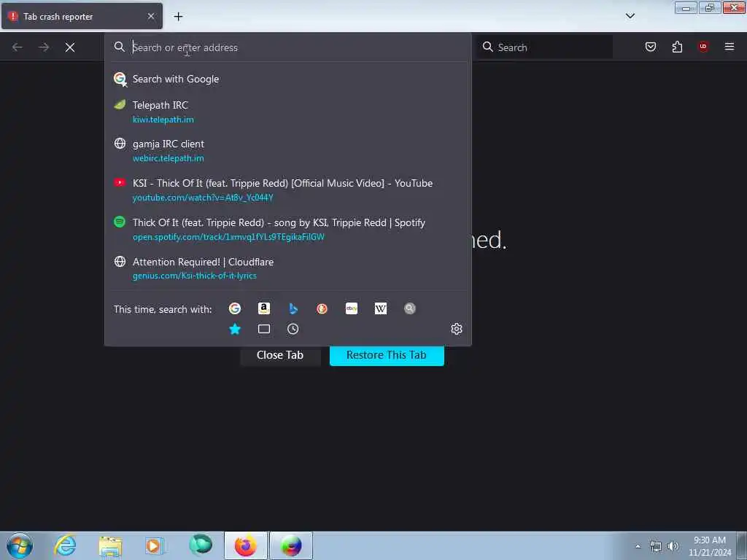The image size is (747, 560).
Task: Search open tabs with tab icon
Action: (x=264, y=329)
